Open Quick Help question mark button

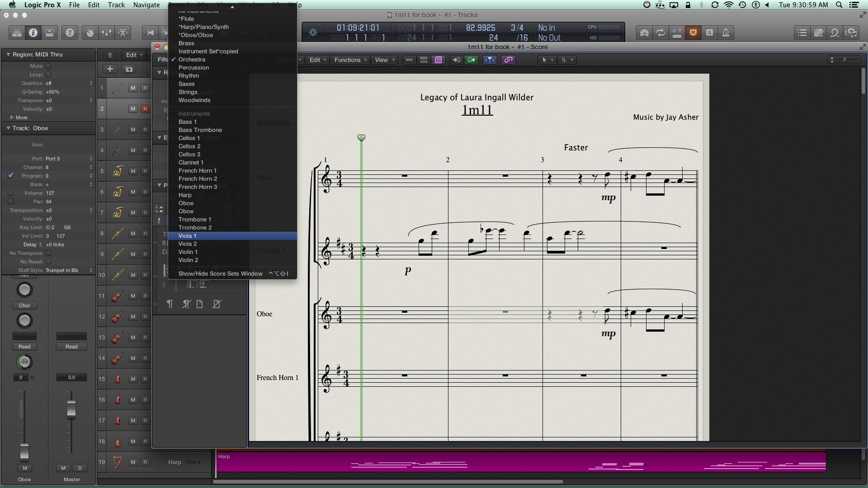coord(70,33)
